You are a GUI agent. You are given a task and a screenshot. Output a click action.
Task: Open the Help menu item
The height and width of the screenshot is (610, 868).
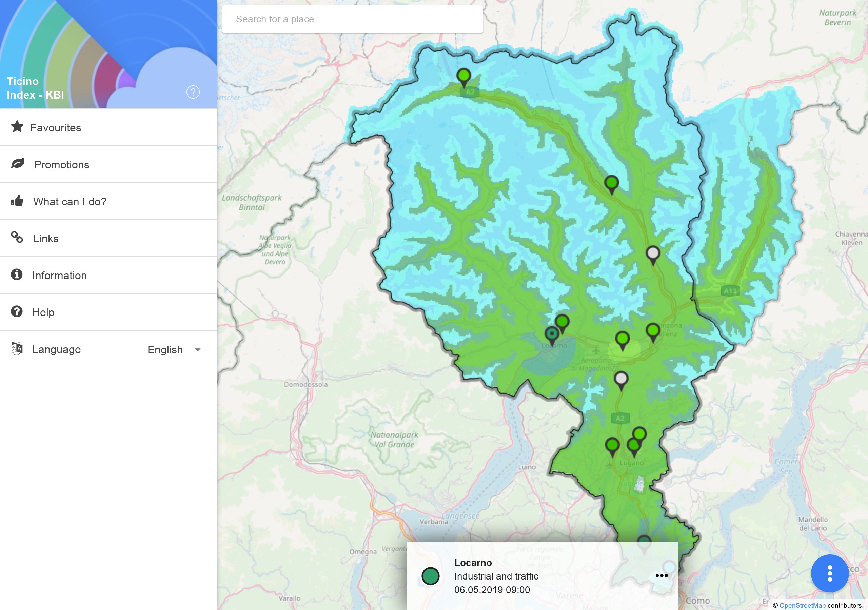click(43, 312)
